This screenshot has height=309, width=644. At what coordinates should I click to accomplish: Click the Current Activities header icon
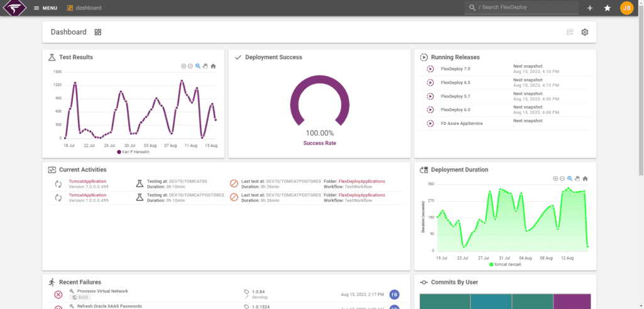pyautogui.click(x=52, y=170)
